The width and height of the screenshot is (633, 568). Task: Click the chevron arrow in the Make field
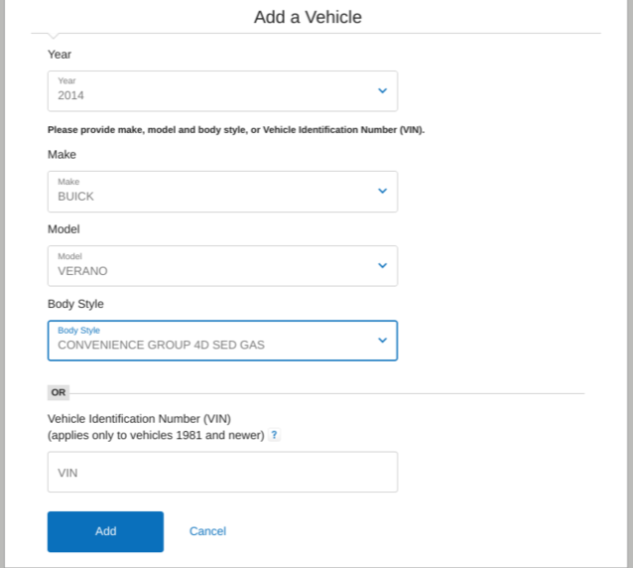point(382,191)
